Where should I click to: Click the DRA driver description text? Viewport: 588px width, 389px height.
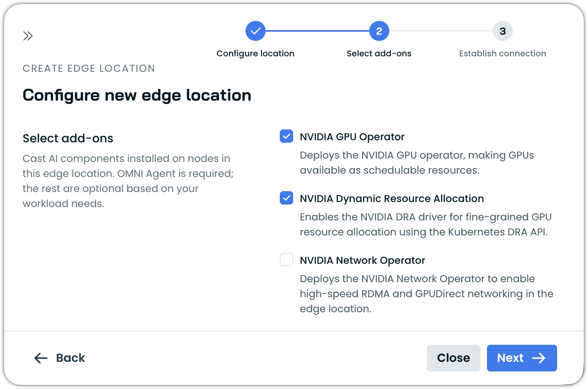(x=426, y=225)
